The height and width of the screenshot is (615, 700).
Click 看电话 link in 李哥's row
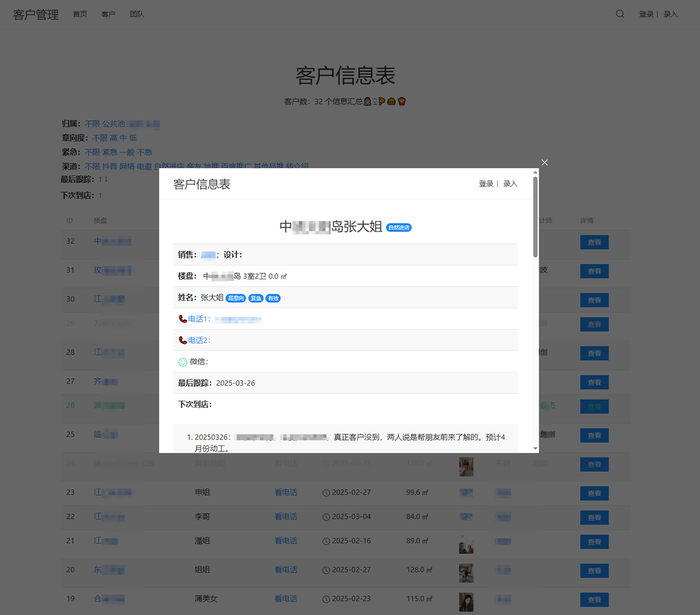click(x=285, y=517)
